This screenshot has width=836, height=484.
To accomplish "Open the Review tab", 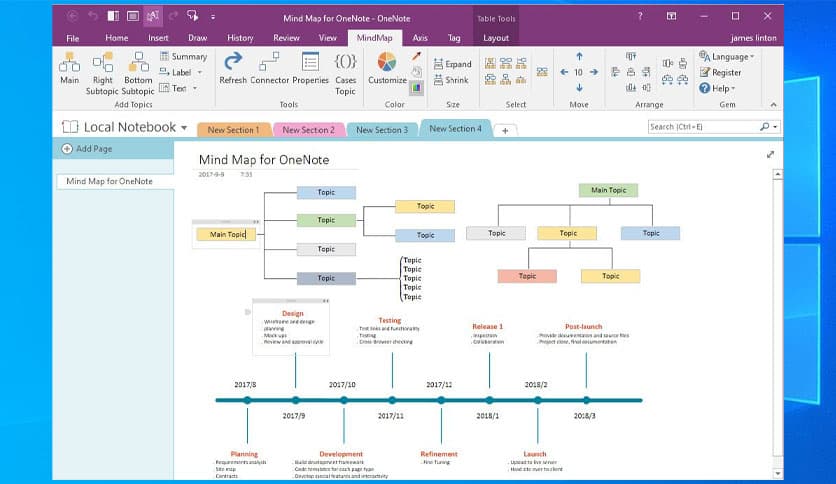I will click(286, 38).
